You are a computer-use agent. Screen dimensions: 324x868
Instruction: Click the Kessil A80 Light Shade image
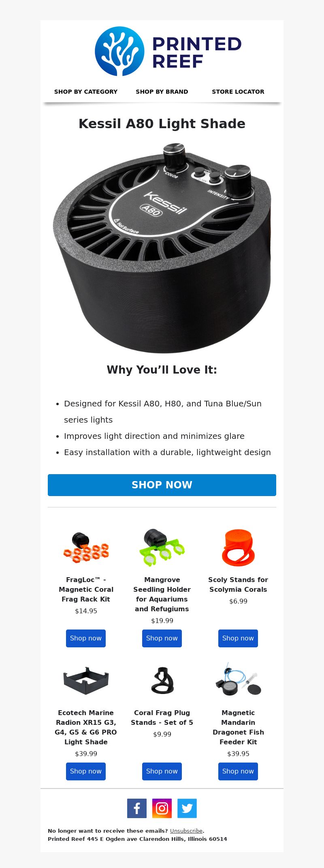pyautogui.click(x=162, y=247)
